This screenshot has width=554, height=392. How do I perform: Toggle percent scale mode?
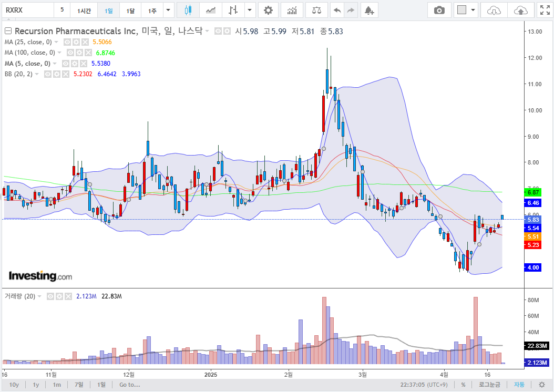pos(463,385)
